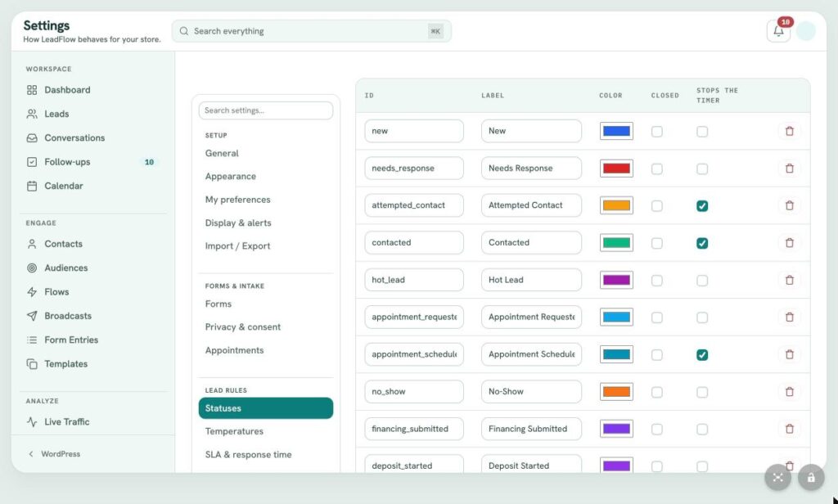Edit the hot_lead ID field

(413, 280)
